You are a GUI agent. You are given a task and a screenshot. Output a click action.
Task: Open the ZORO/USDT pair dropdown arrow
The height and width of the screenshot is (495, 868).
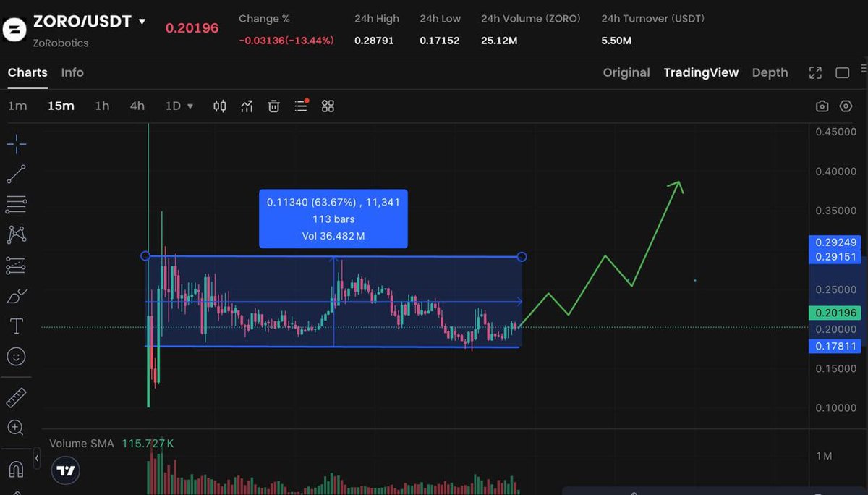coord(142,22)
